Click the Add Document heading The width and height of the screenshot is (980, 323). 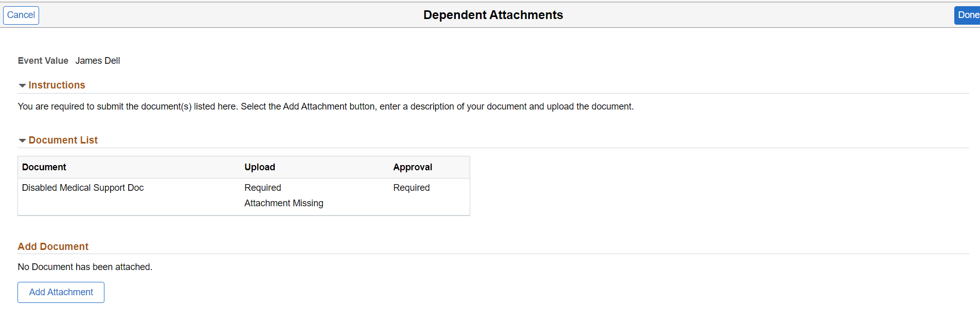tap(53, 247)
